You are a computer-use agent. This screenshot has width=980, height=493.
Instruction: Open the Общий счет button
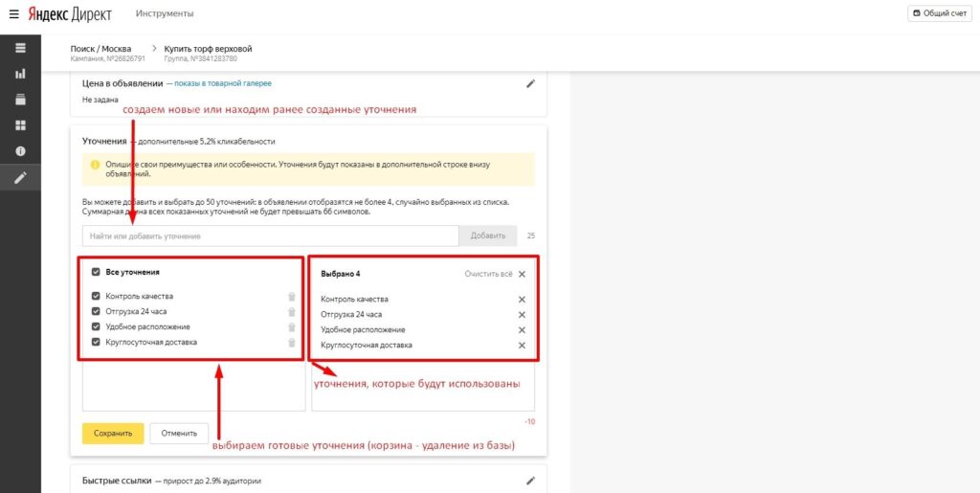940,13
